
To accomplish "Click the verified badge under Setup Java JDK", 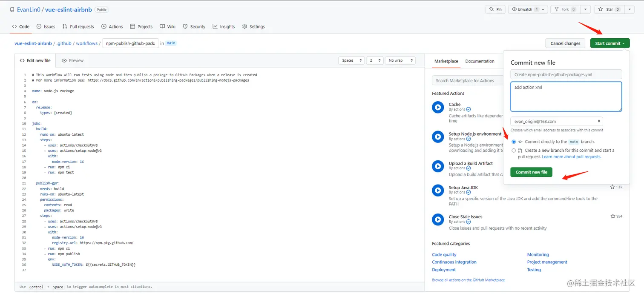I will (469, 193).
